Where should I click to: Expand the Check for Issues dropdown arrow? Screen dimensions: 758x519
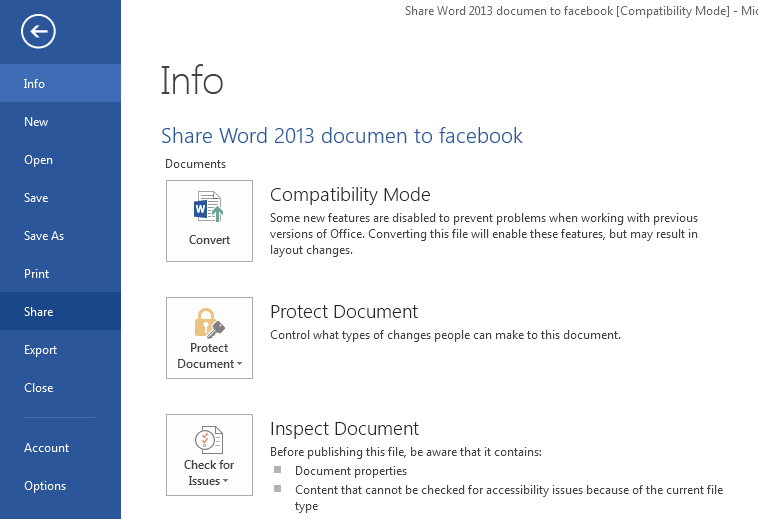(226, 482)
